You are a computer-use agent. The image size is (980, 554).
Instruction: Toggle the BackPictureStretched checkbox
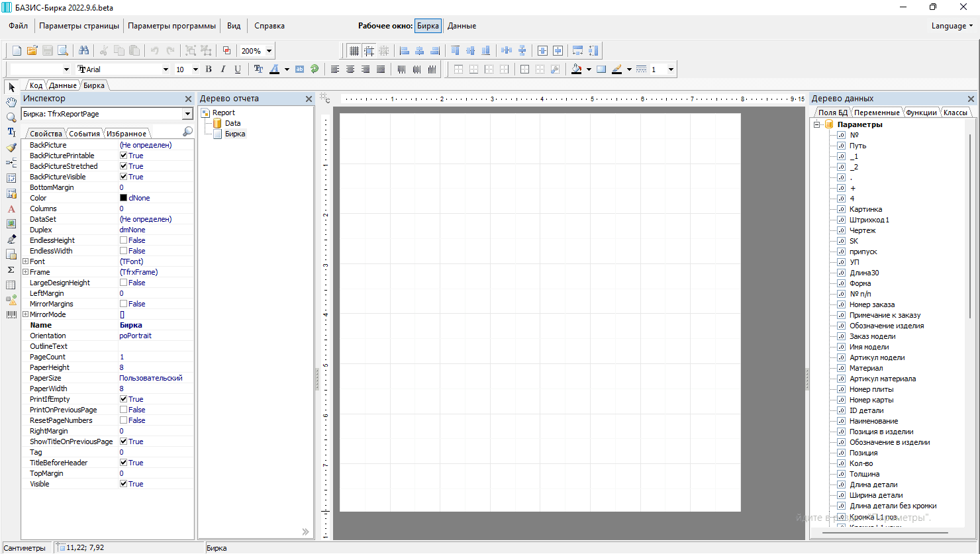123,166
